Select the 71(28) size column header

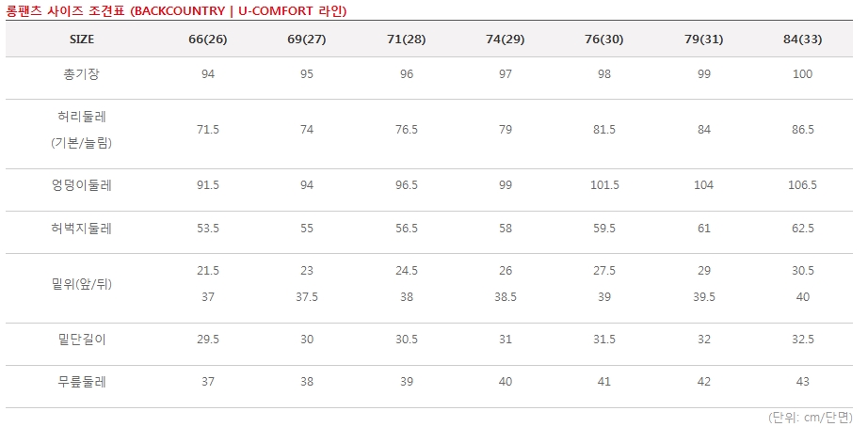pos(407,40)
